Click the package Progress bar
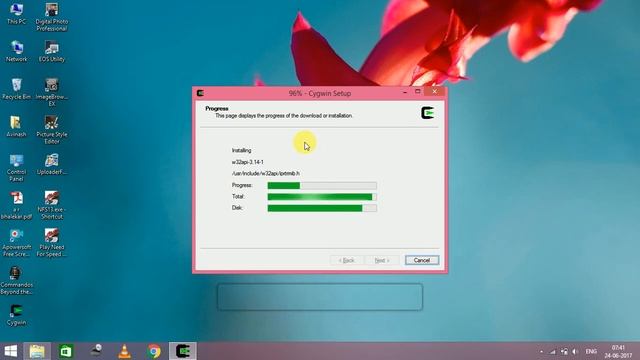The height and width of the screenshot is (360, 640). (x=322, y=186)
